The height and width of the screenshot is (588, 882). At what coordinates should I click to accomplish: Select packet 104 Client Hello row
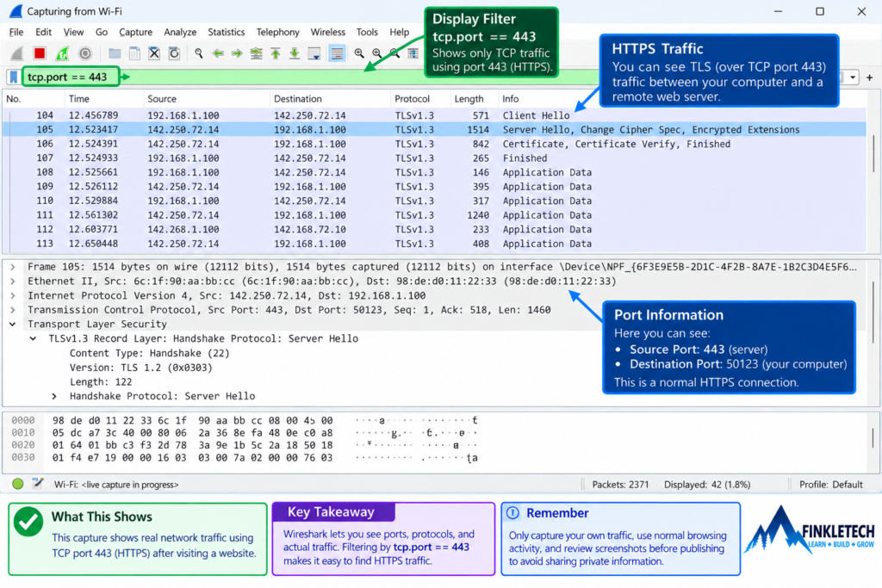click(434, 115)
